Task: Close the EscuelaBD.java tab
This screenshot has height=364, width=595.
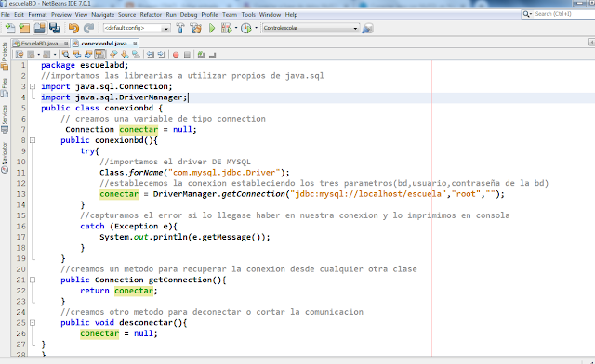Action: coord(66,44)
